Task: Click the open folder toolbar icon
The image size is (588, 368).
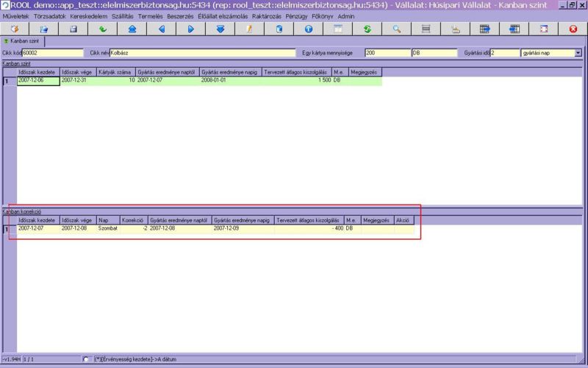Action: tap(44, 29)
